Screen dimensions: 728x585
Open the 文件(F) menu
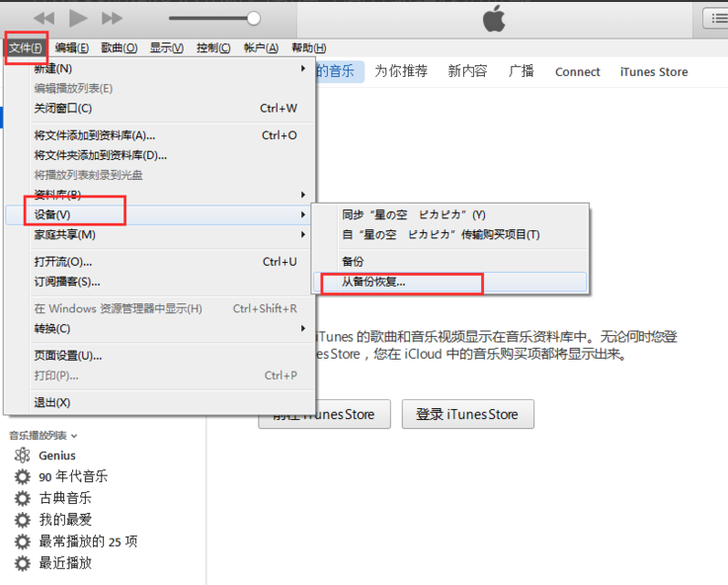tap(25, 47)
